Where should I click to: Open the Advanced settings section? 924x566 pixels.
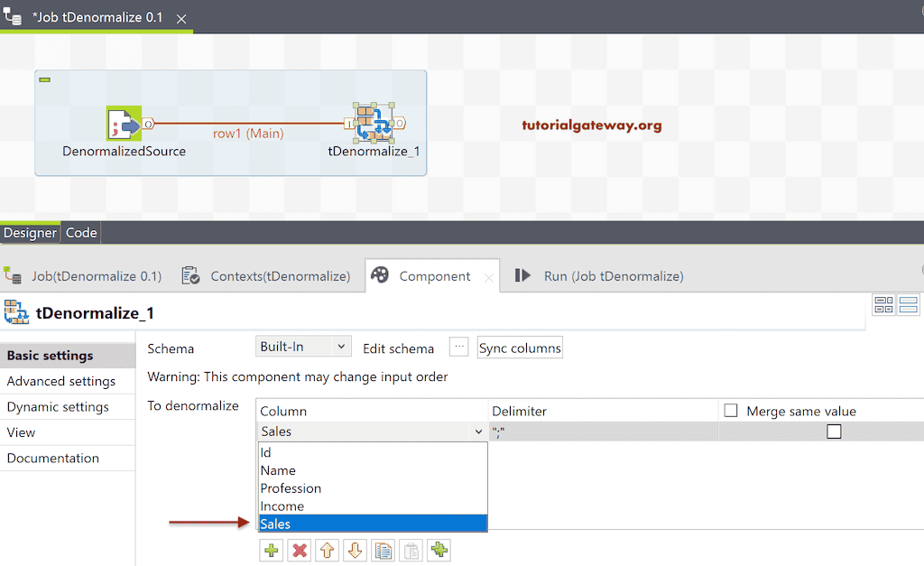62,381
